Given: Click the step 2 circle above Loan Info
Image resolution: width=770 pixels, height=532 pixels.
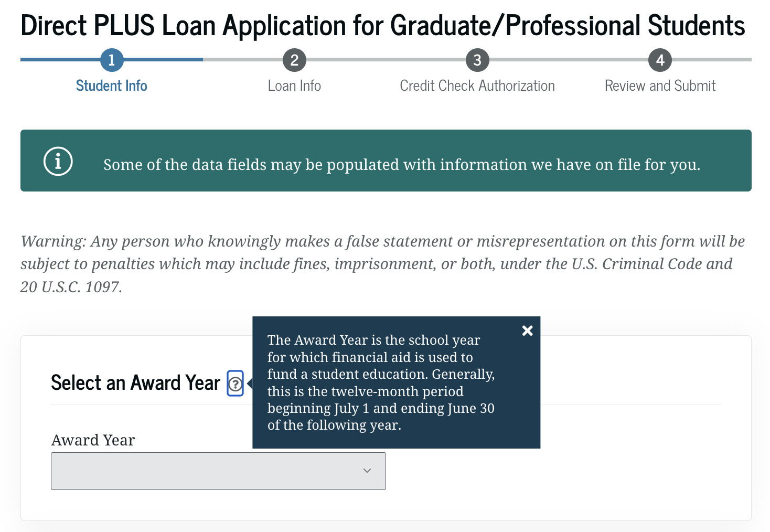Looking at the screenshot, I should (x=294, y=60).
